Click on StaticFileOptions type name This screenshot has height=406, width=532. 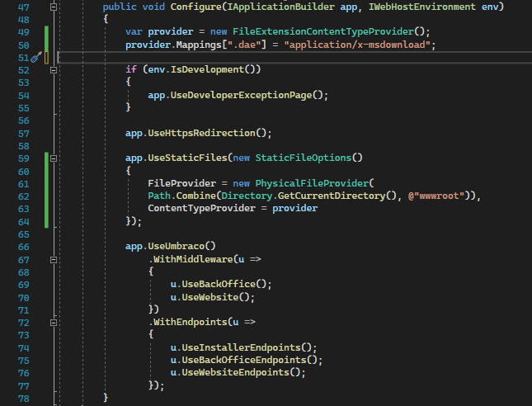304,158
